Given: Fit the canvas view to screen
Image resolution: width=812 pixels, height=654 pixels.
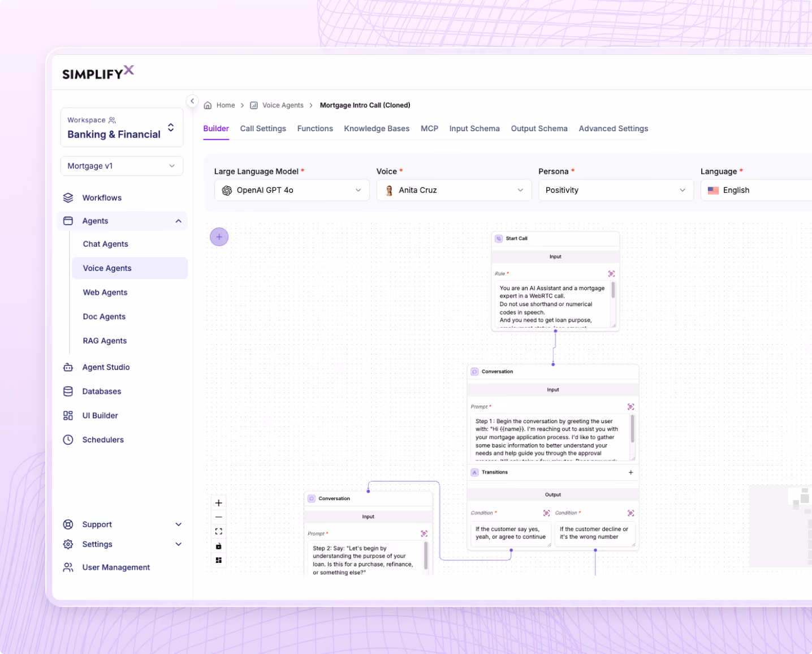Looking at the screenshot, I should [219, 532].
